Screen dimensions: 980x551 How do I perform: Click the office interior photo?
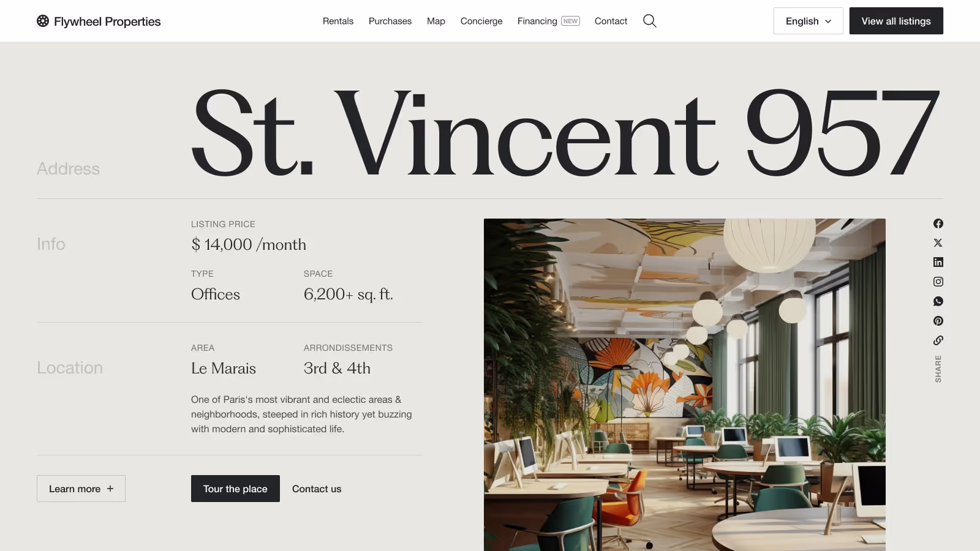tap(685, 384)
